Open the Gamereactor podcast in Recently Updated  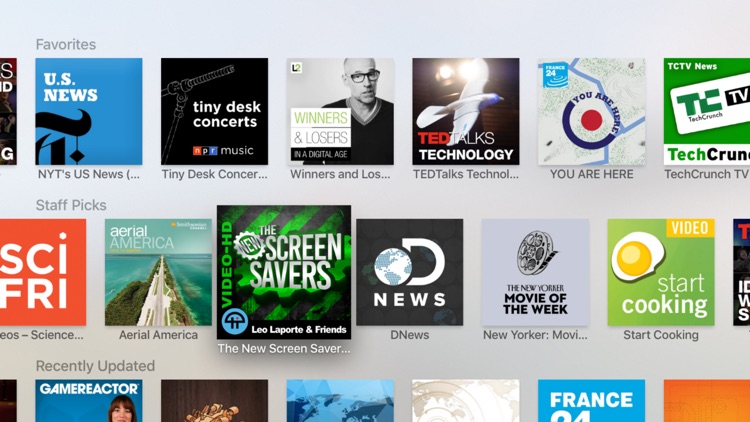[x=88, y=401]
